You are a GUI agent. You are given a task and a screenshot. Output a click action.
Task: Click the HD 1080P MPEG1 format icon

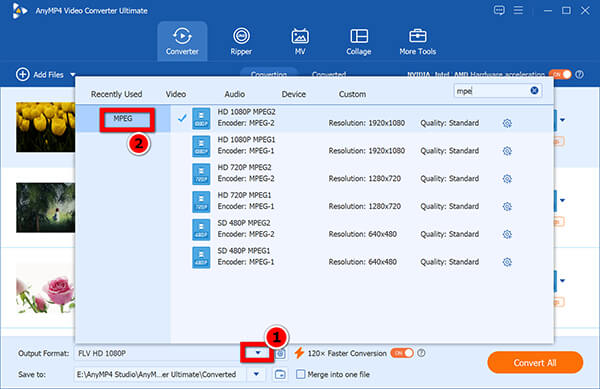coord(201,146)
